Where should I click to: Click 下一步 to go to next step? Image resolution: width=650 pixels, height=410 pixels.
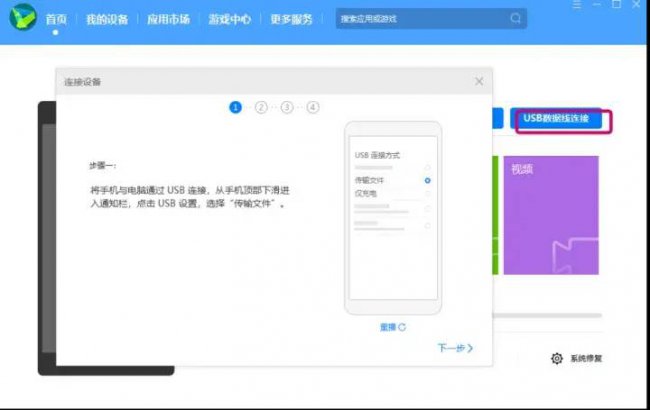click(455, 348)
